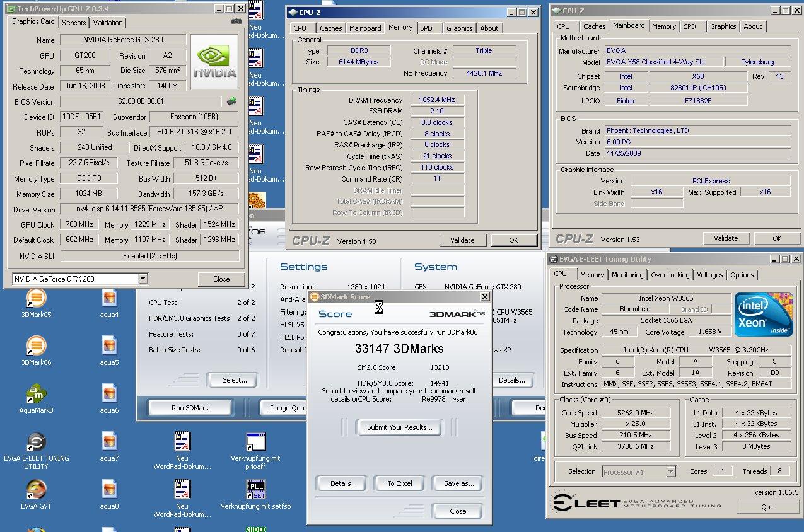This screenshot has width=804, height=532.
Task: Open the Processor #1 selection dropdown
Action: pyautogui.click(x=670, y=471)
